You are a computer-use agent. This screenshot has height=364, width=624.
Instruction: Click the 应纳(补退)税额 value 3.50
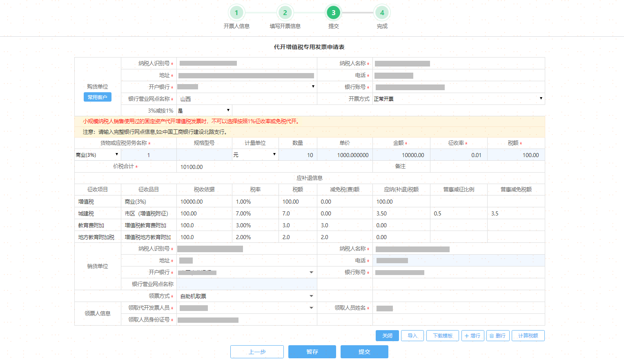click(x=381, y=213)
